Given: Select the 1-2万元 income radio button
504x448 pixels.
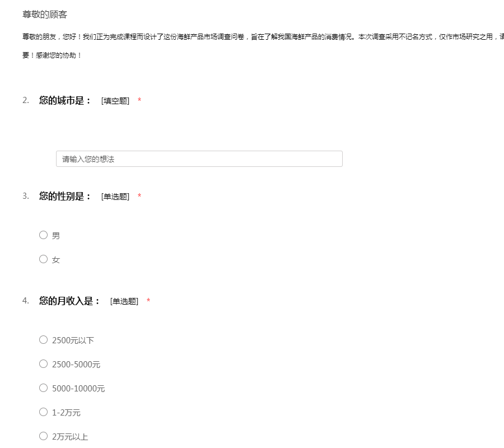Looking at the screenshot, I should [x=44, y=412].
